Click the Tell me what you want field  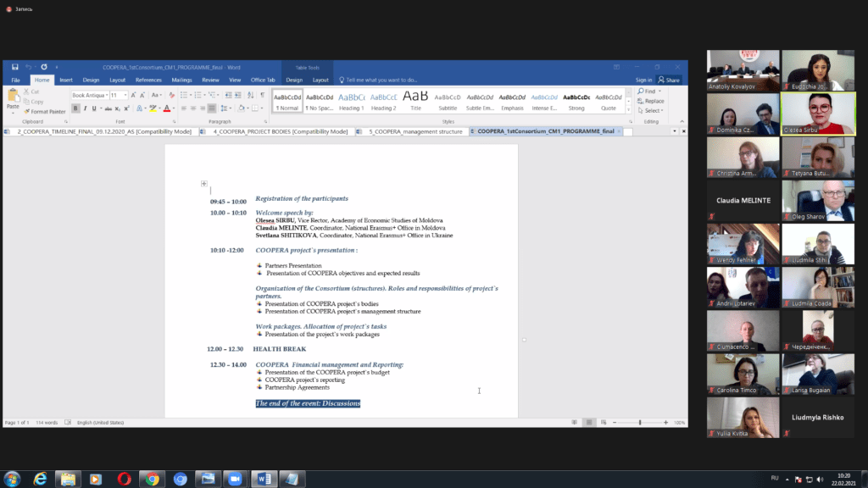click(x=381, y=80)
